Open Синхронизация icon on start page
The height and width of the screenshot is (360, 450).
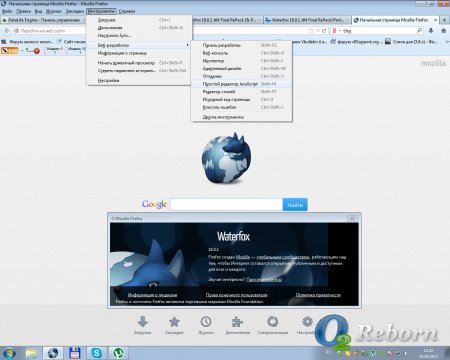273,325
